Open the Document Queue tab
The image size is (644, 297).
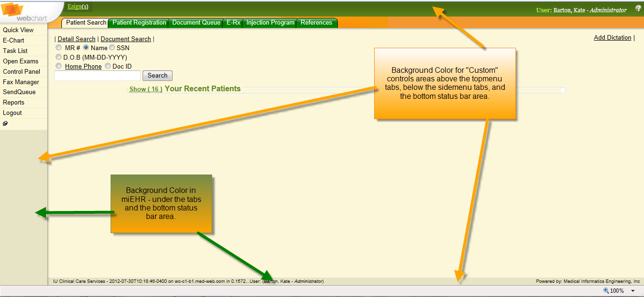[x=196, y=23]
